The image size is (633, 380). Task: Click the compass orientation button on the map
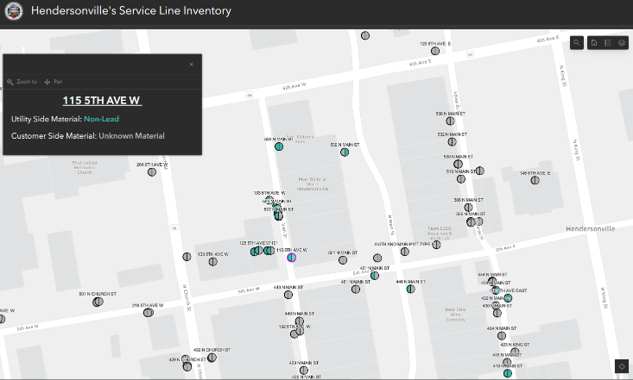[622, 366]
